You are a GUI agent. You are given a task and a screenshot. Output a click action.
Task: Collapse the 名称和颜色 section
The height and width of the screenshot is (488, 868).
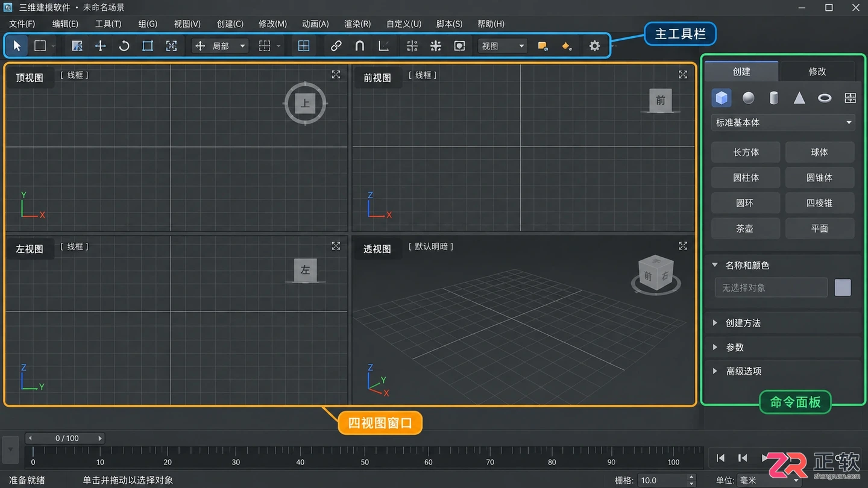pos(715,265)
